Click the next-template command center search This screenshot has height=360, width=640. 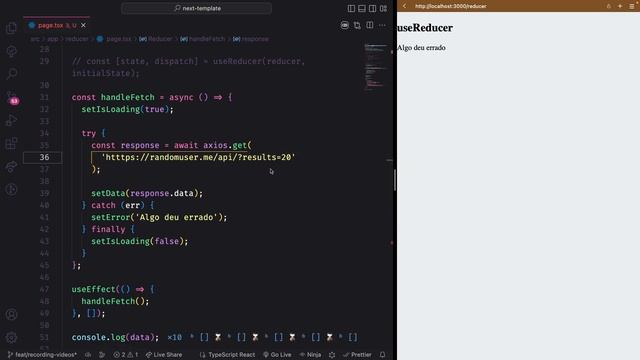196,8
